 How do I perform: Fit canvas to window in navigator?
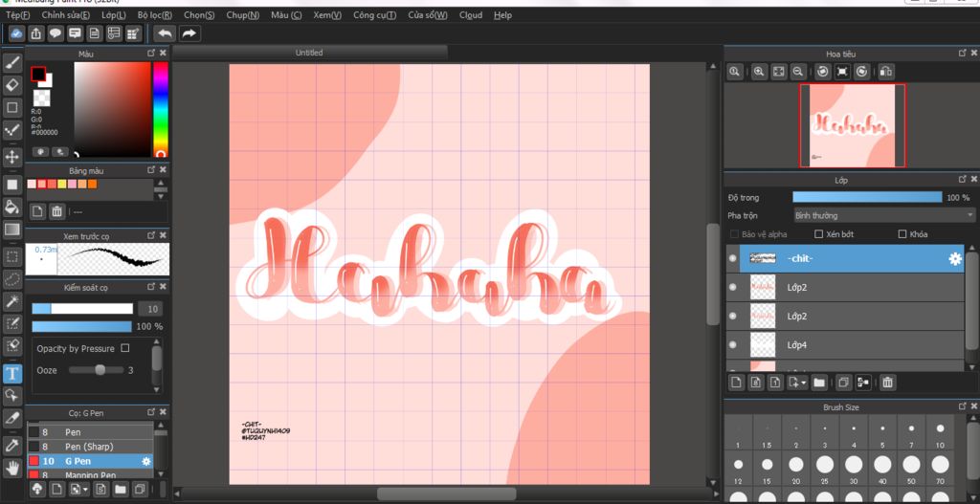tap(778, 72)
